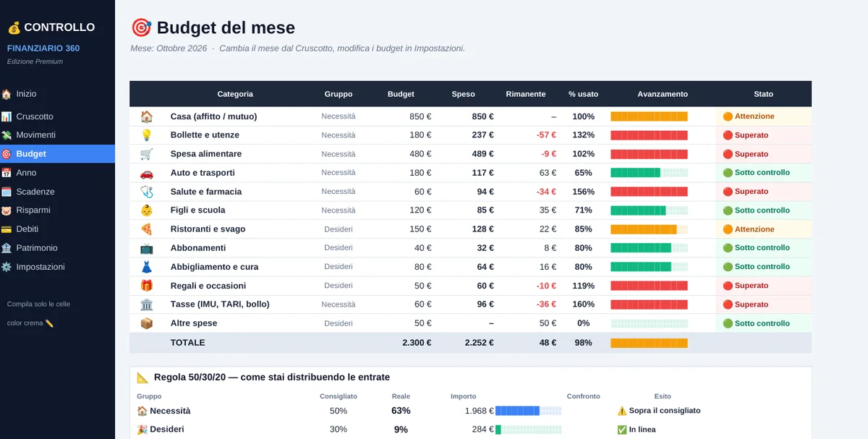
Task: Click the stethoscope icon for Salute e farmacia
Action: tap(146, 192)
